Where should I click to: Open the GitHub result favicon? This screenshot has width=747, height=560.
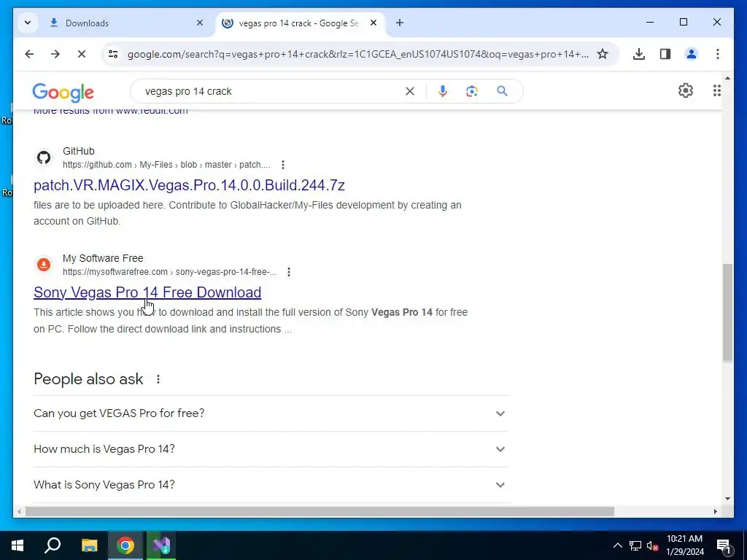tap(44, 157)
